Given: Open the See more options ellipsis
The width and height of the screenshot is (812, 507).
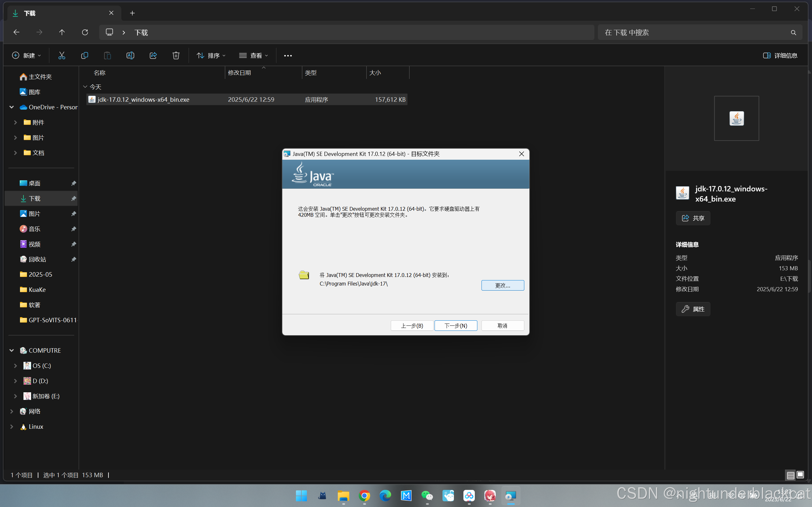Looking at the screenshot, I should point(288,56).
